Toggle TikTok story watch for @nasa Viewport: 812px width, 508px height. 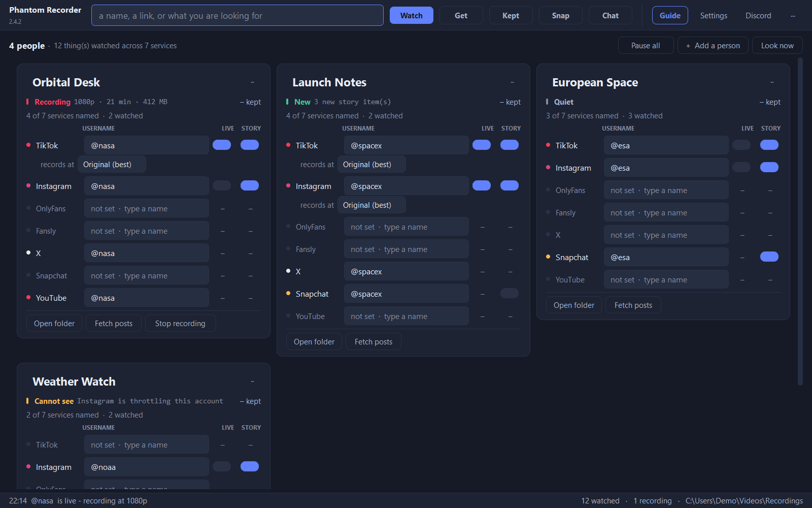pos(250,145)
